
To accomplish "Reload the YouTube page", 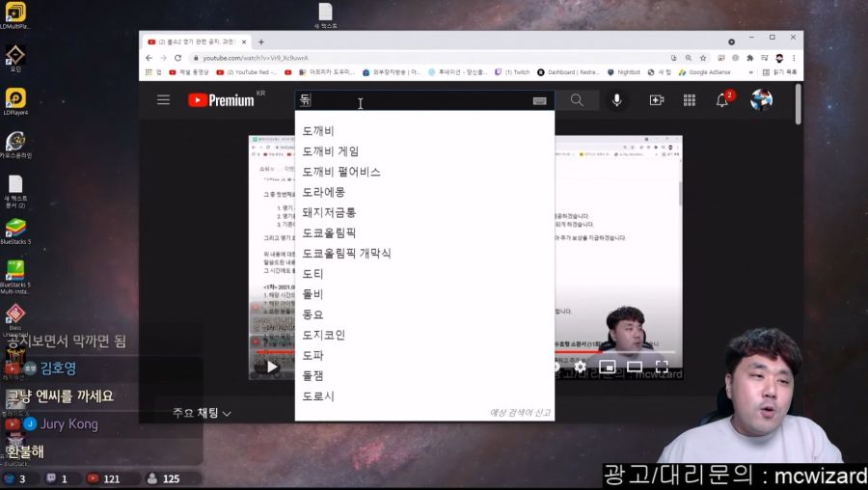I will click(x=177, y=58).
